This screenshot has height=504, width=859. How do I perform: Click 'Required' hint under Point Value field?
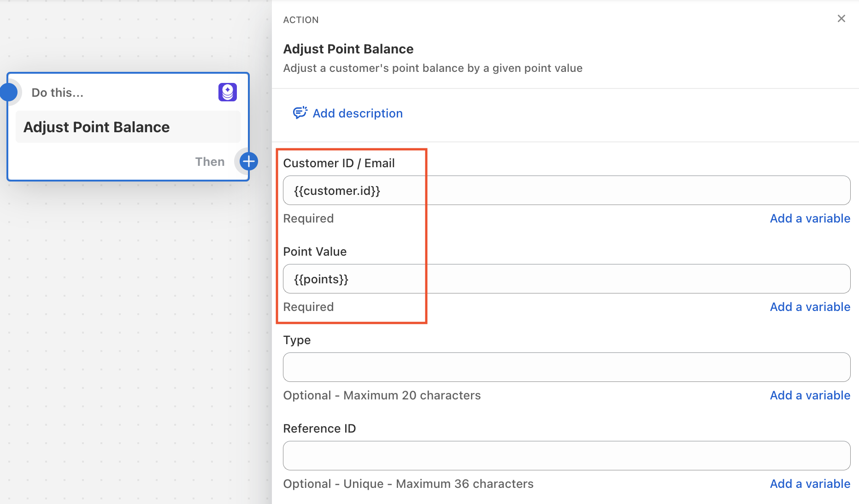coord(308,307)
